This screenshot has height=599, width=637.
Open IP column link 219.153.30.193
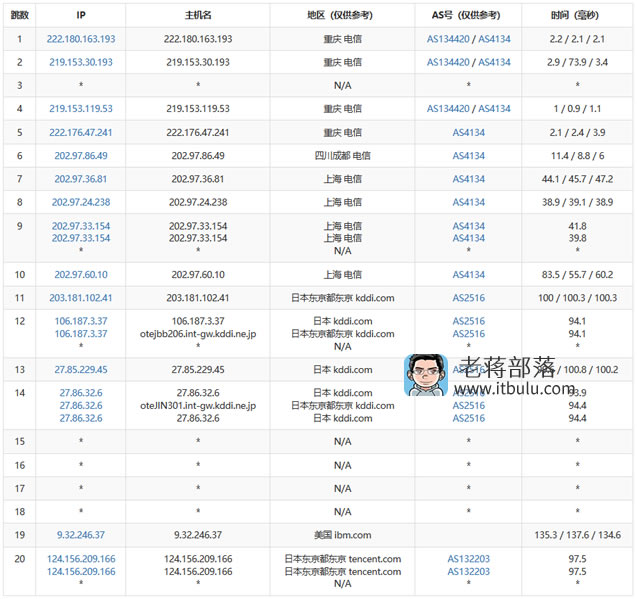click(x=81, y=62)
